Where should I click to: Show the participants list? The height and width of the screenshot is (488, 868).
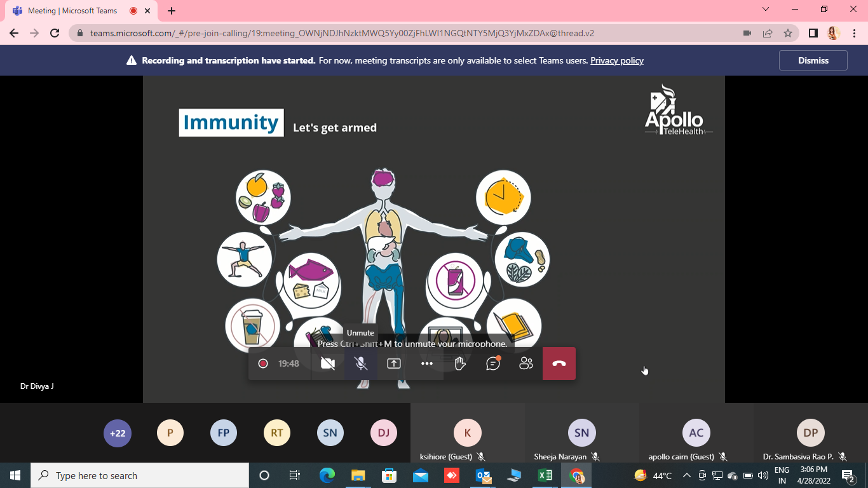click(526, 363)
